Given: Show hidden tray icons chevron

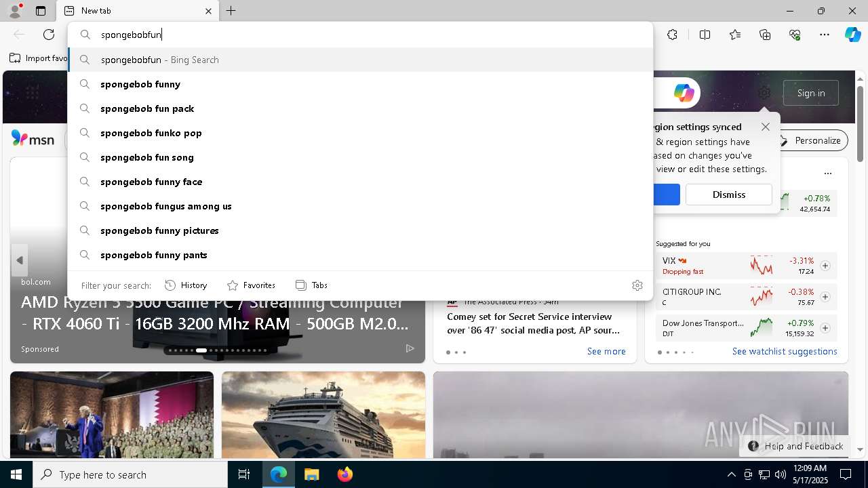Looking at the screenshot, I should [x=731, y=474].
